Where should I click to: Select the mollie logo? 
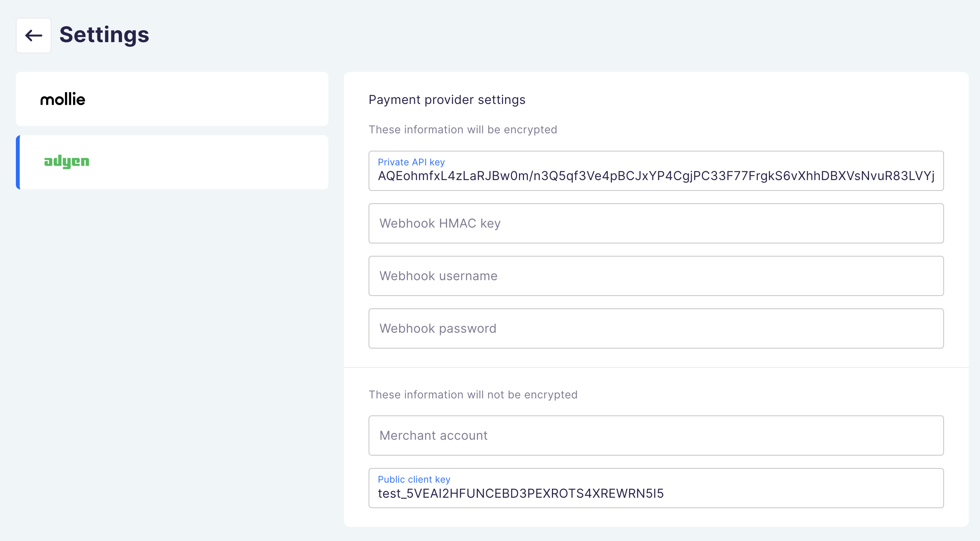[63, 99]
